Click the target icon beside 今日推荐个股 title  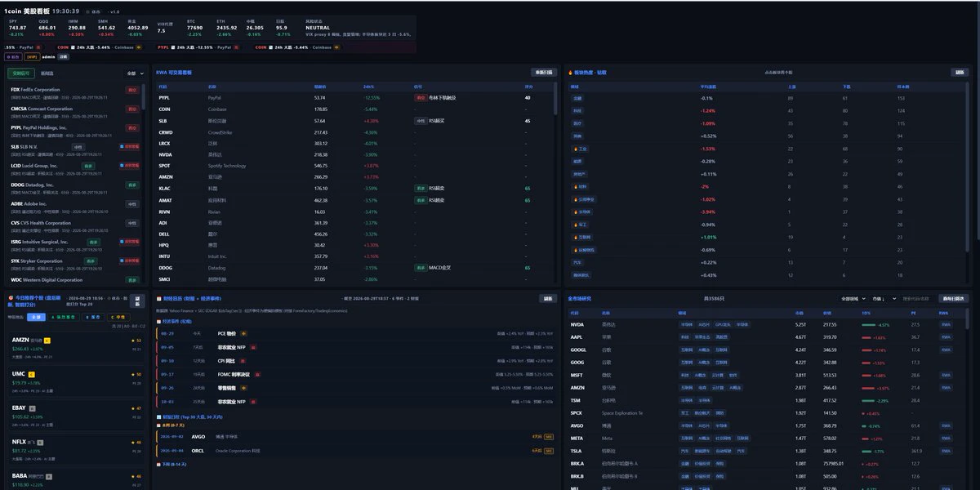[x=11, y=298]
